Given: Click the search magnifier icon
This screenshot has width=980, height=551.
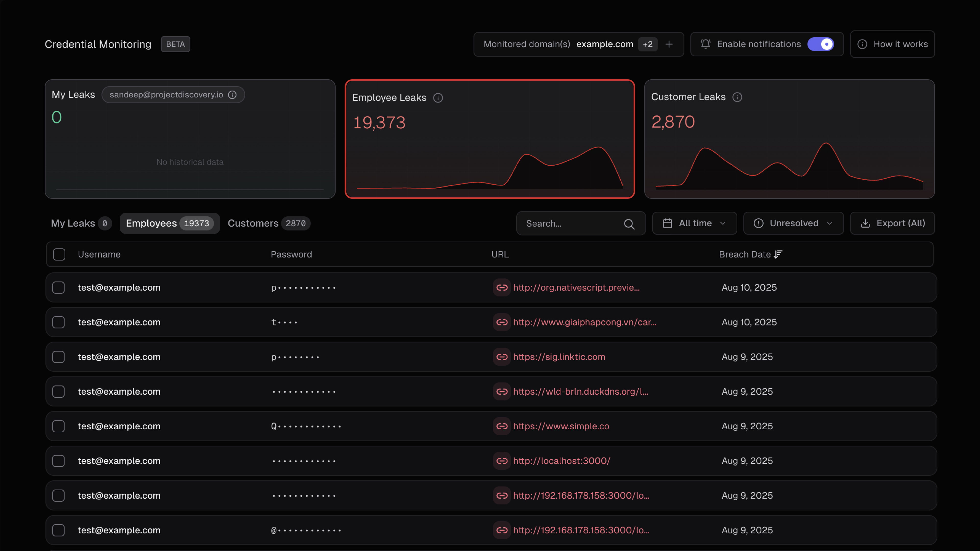Looking at the screenshot, I should pyautogui.click(x=630, y=224).
